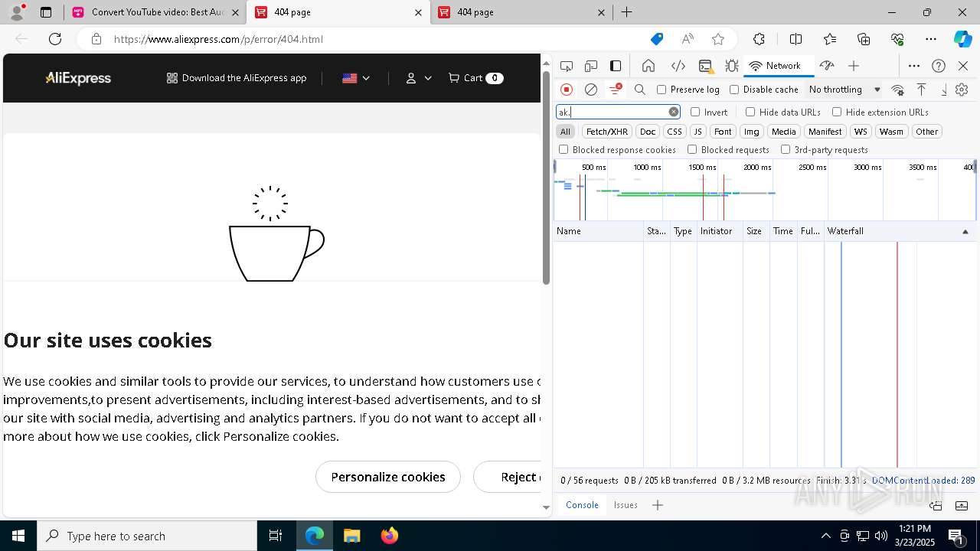
Task: Open the tab actions menu icon
Action: 46,12
